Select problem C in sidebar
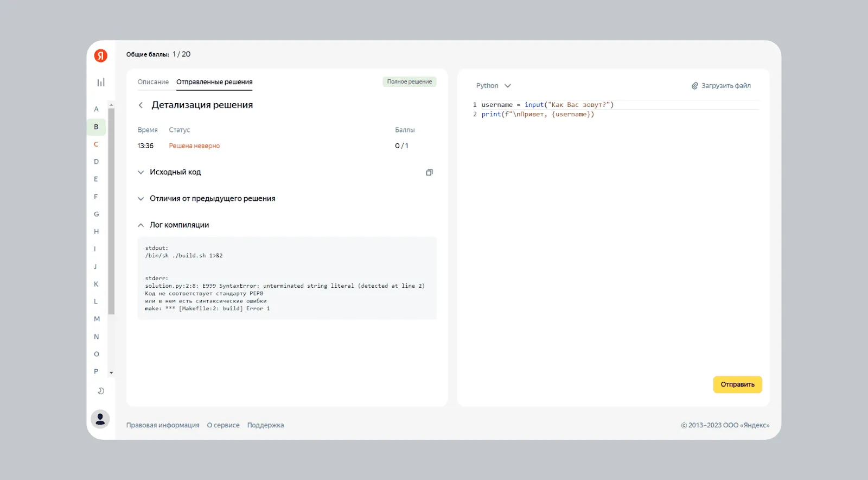This screenshot has height=480, width=868. (x=97, y=144)
